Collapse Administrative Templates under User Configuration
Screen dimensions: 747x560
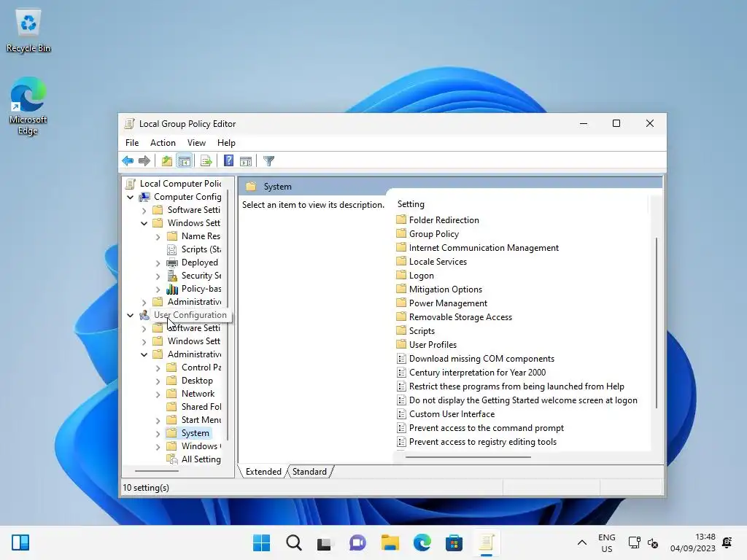(x=144, y=354)
